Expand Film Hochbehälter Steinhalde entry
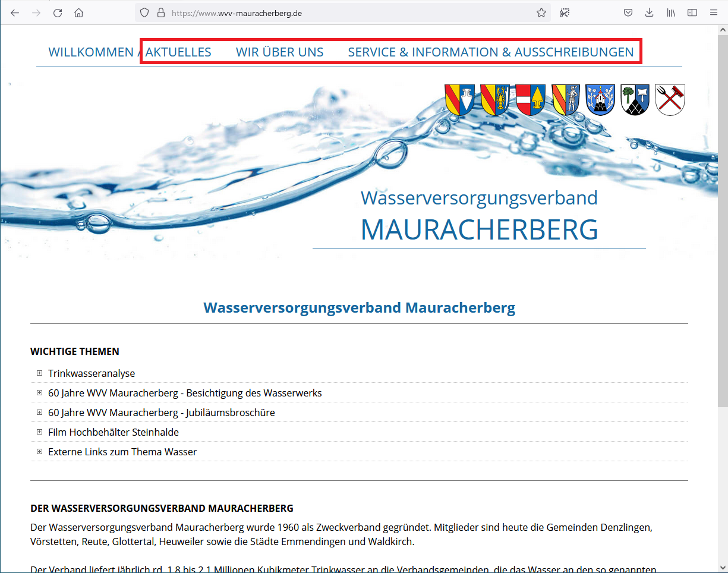The width and height of the screenshot is (728, 573). coord(113,432)
